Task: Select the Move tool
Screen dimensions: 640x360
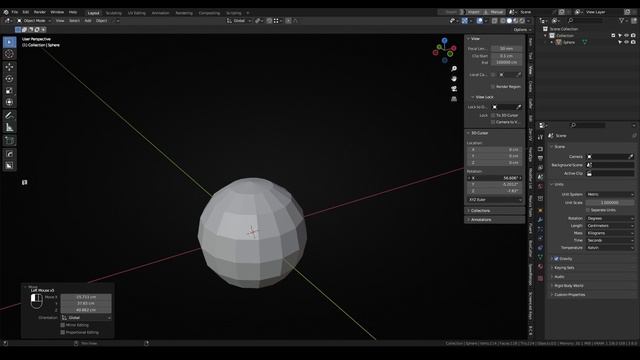Action: 9,67
